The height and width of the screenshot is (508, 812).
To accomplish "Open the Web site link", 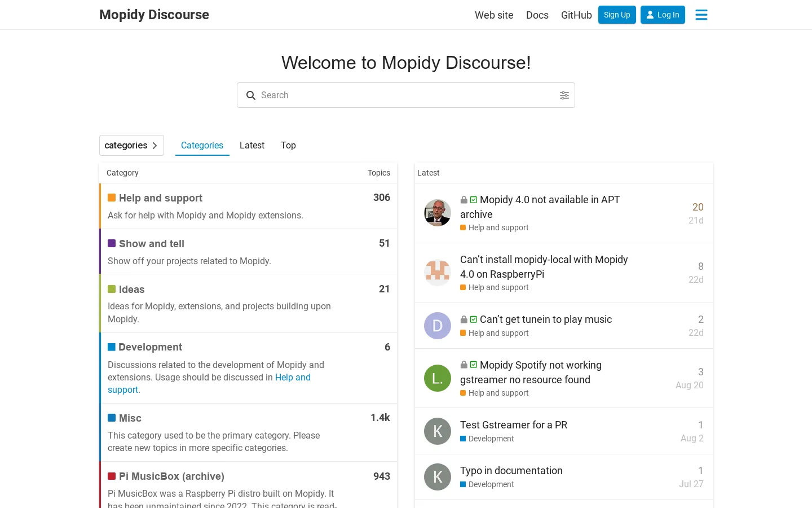I will [494, 15].
